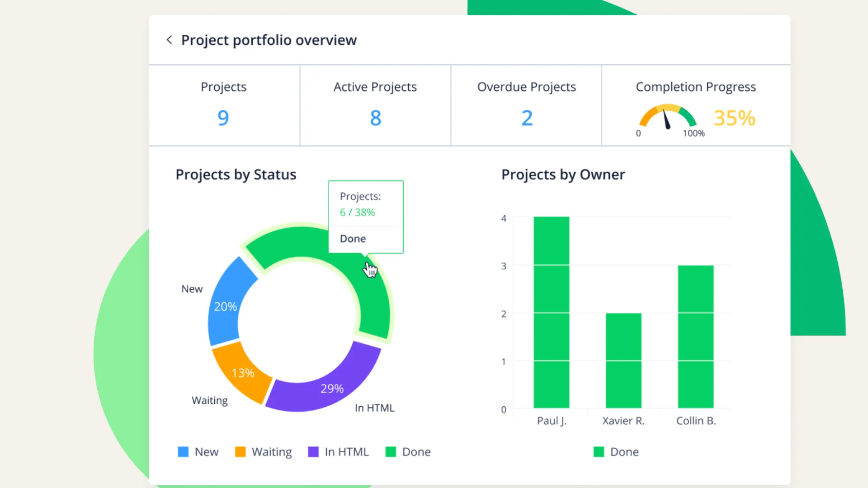Open the Active Projects count 8
Image resolution: width=868 pixels, height=488 pixels.
click(x=375, y=118)
